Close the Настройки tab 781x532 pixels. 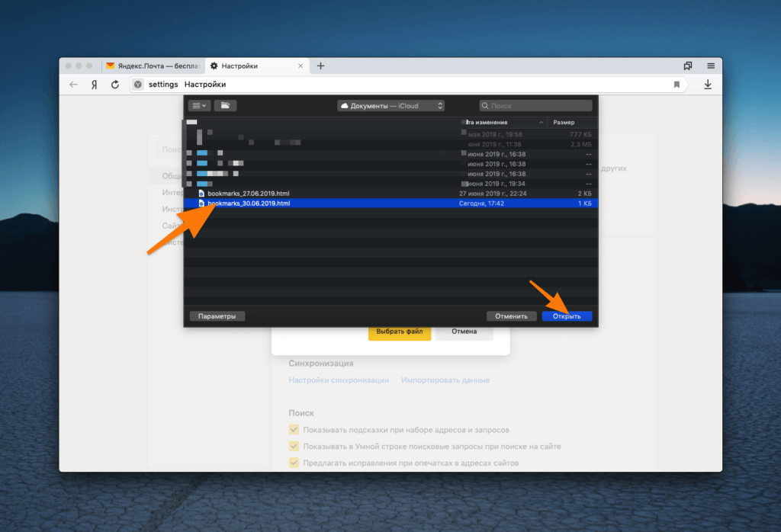click(x=301, y=66)
